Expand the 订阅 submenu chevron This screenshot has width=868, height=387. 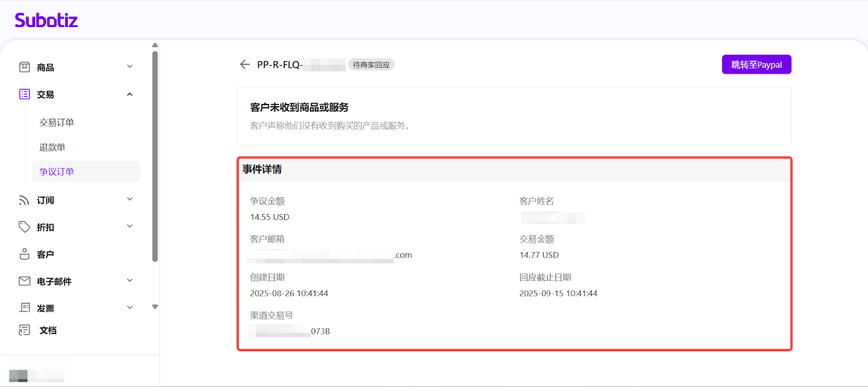click(x=130, y=199)
